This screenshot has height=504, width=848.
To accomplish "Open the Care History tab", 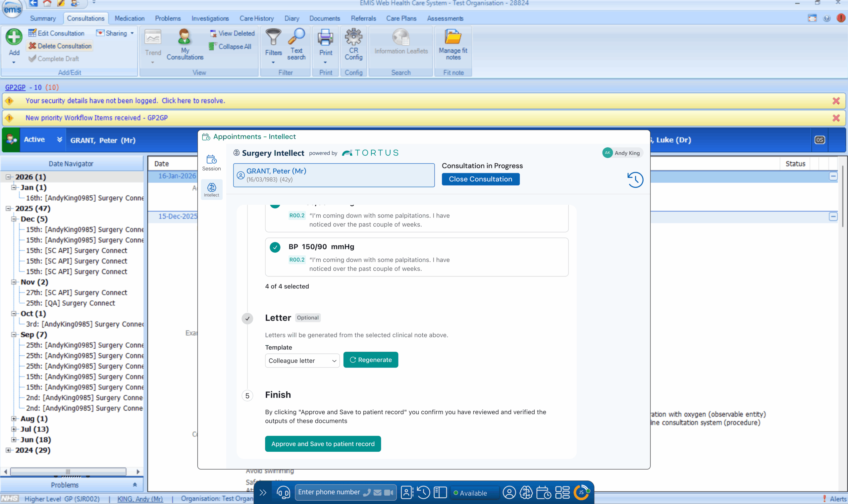I will coord(256,18).
